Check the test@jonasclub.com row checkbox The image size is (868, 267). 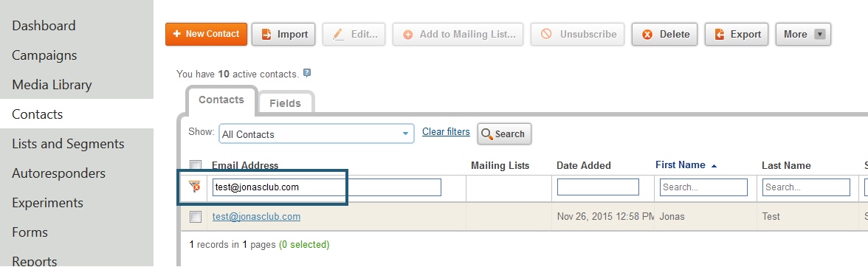click(196, 217)
